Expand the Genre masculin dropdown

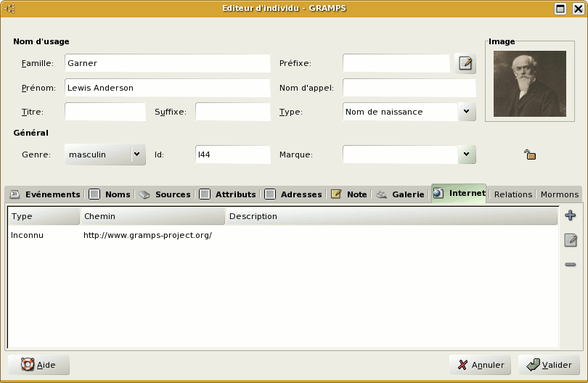pyautogui.click(x=136, y=155)
